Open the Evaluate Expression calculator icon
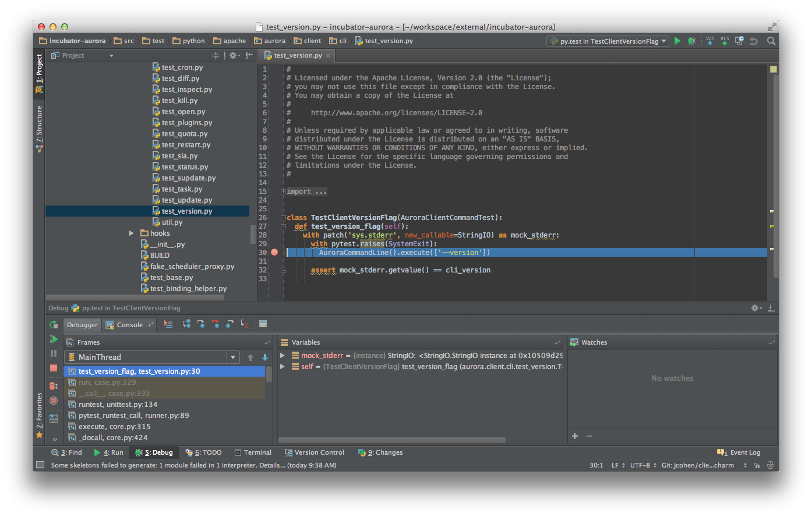 coord(263,324)
